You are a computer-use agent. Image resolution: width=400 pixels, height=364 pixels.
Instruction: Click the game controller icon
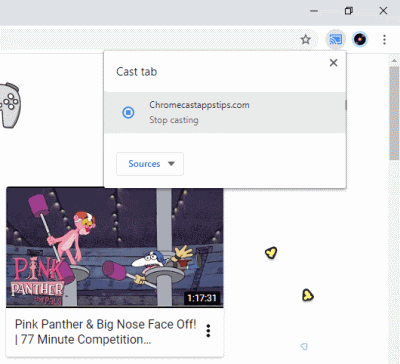(10, 105)
